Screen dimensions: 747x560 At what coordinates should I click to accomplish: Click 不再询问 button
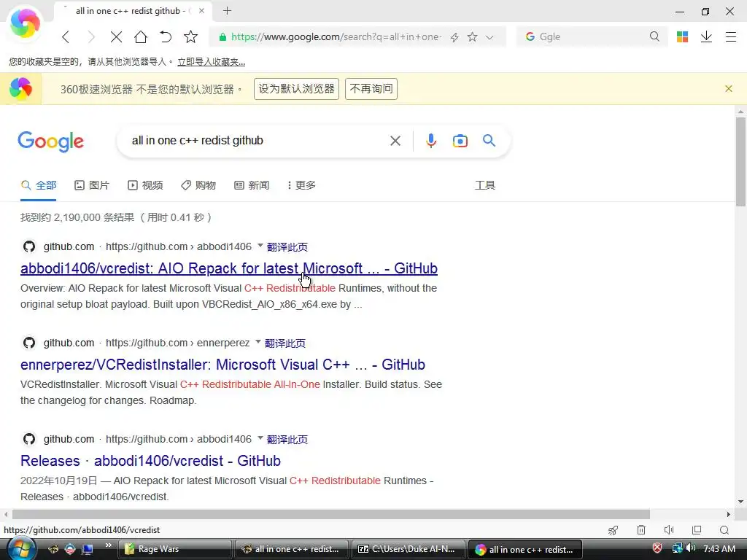pos(371,89)
